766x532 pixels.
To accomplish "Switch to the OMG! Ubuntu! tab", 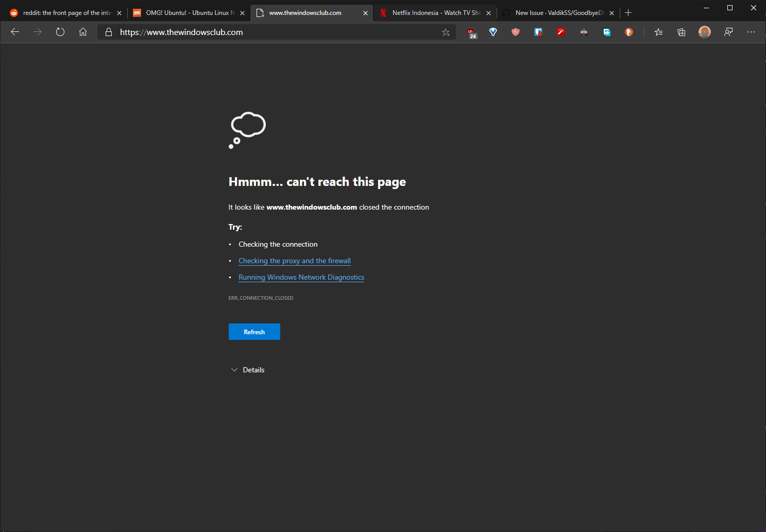I will pyautogui.click(x=189, y=13).
